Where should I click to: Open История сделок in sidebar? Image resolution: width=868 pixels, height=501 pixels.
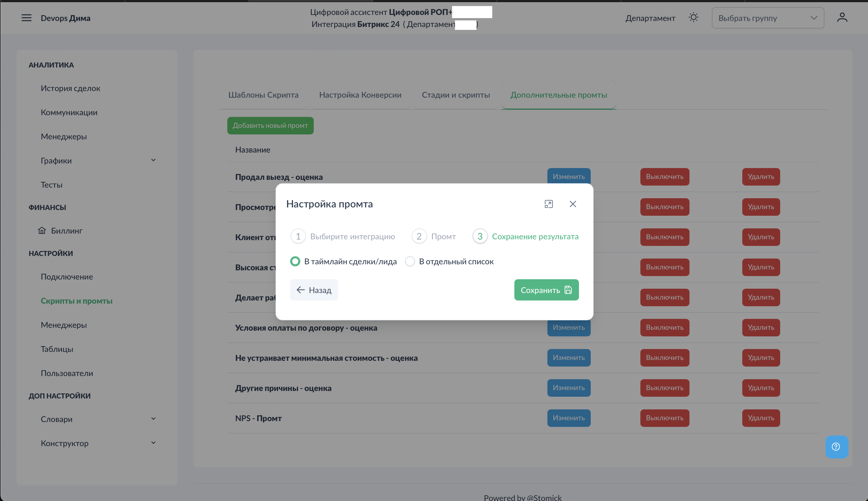pyautogui.click(x=71, y=88)
